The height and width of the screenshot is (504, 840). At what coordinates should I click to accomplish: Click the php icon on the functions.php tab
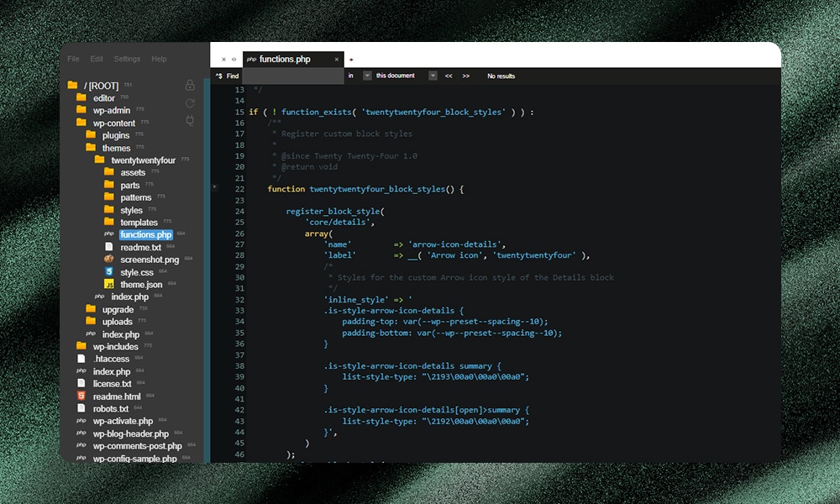[250, 59]
